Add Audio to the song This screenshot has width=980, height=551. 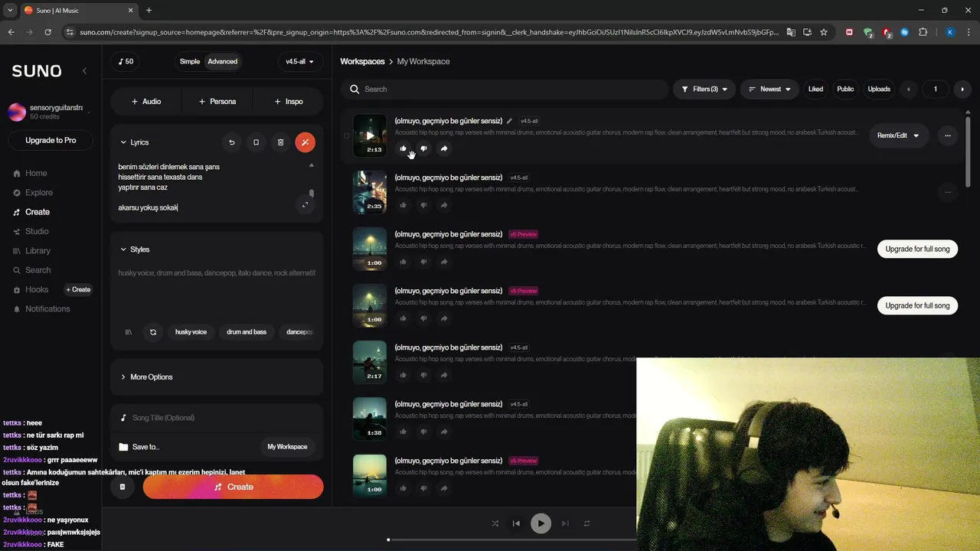(145, 101)
